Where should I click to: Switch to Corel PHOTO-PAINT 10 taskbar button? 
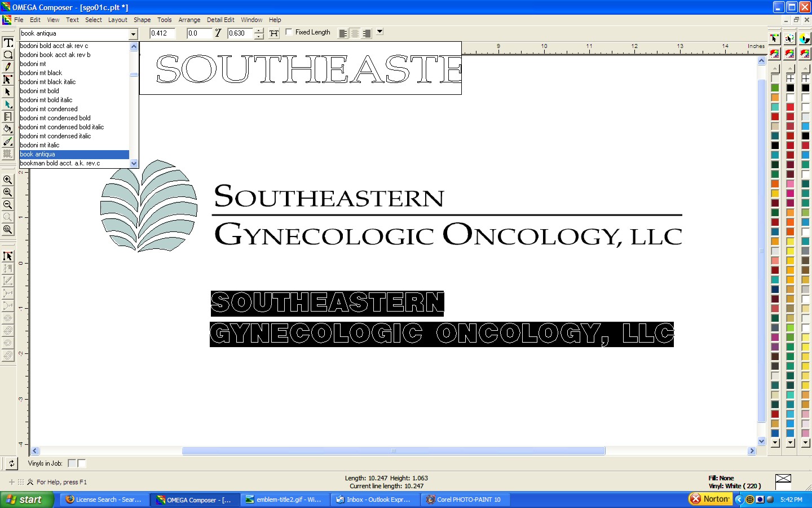[x=465, y=500]
